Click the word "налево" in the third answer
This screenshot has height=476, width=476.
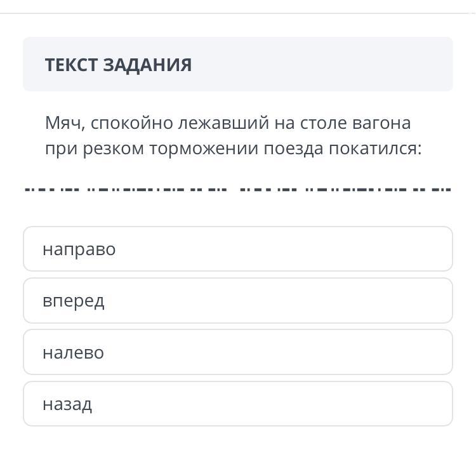(73, 353)
